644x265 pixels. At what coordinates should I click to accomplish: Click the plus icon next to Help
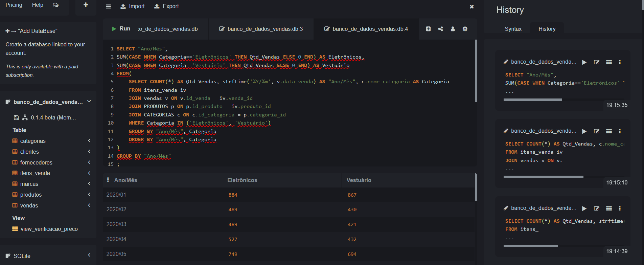[x=86, y=5]
